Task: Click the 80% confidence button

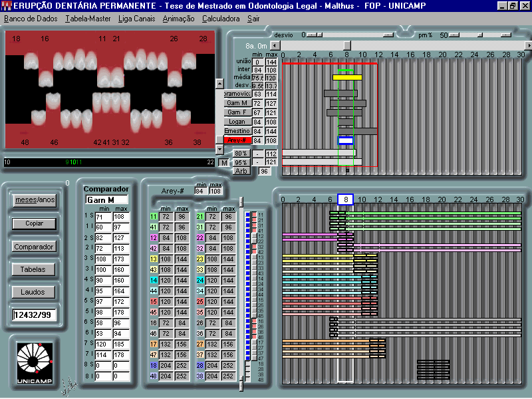Action: pyautogui.click(x=241, y=154)
